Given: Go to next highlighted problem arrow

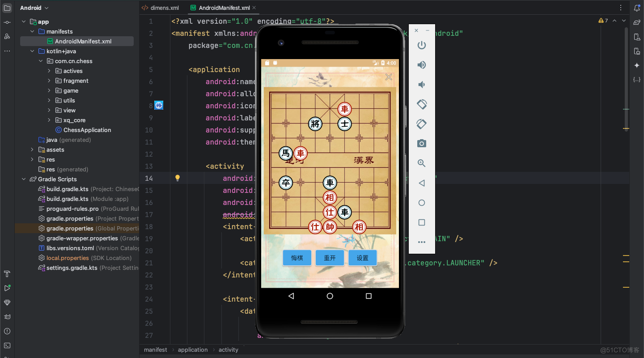Looking at the screenshot, I should (x=624, y=21).
